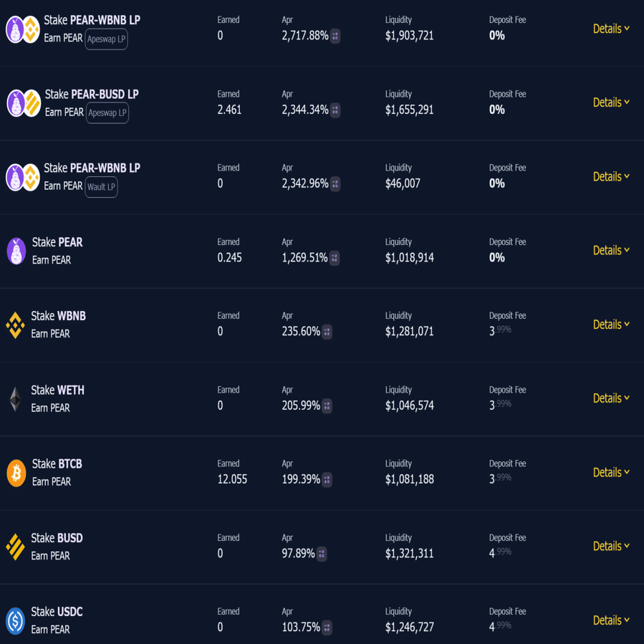This screenshot has width=644, height=644.
Task: Show ROI calculator for WETH pool
Action: (327, 406)
